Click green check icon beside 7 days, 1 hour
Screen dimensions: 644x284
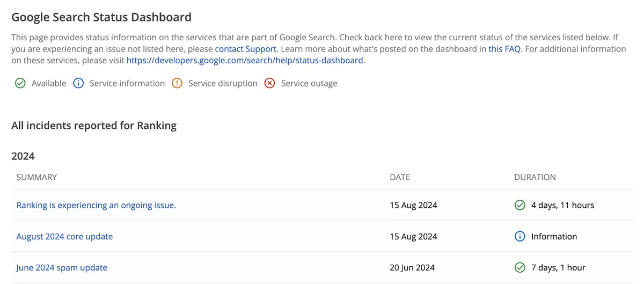tap(519, 267)
